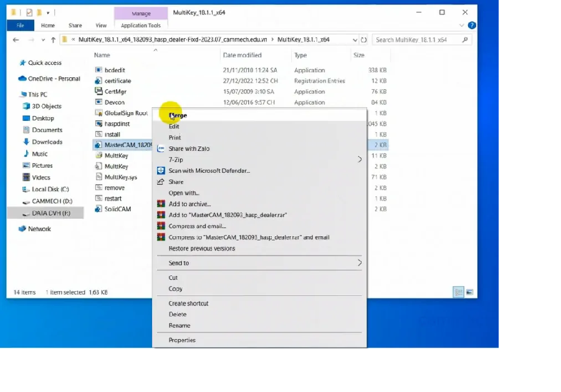Screen dimensions: 561x392
Task: Sort by Date modified column
Action: click(242, 55)
